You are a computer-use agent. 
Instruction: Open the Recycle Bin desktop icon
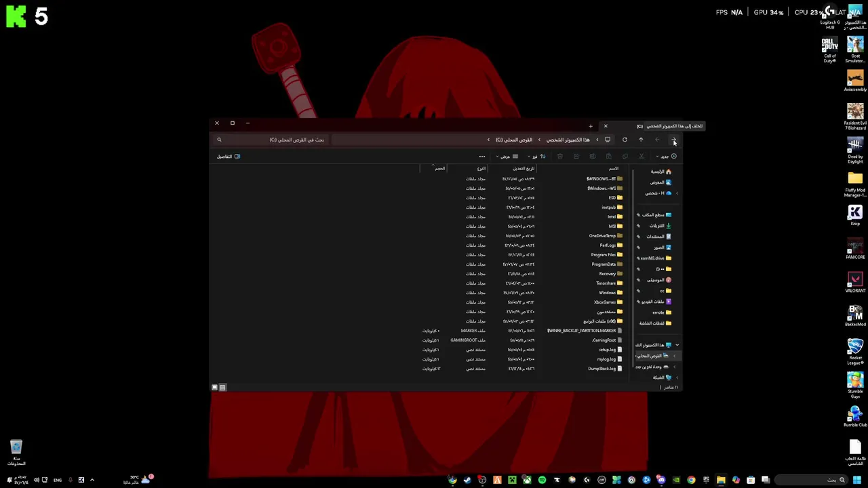(16, 453)
